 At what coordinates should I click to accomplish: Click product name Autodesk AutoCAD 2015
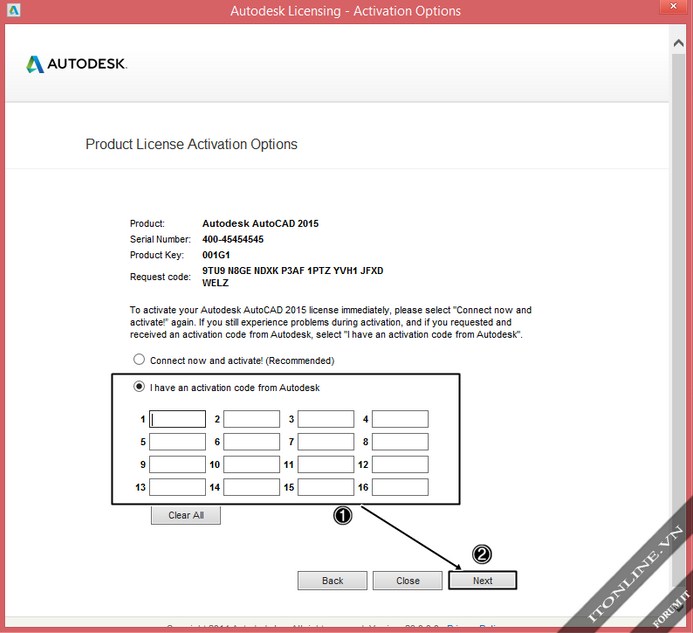click(x=260, y=223)
